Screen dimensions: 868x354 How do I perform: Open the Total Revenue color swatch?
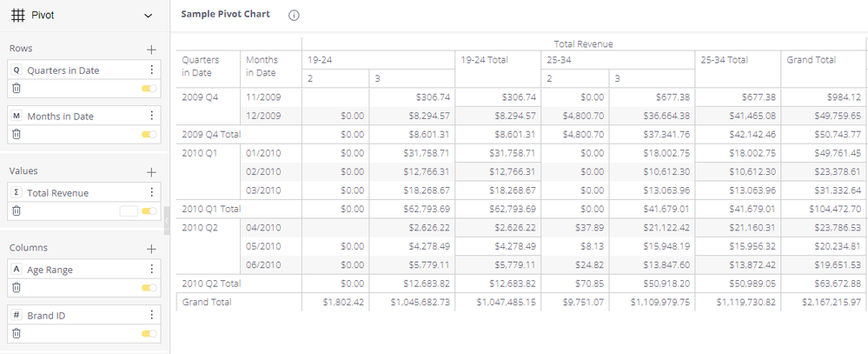pyautogui.click(x=129, y=210)
